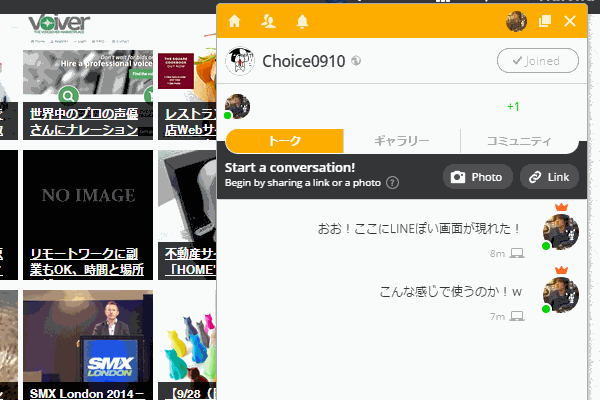Switch to the トーク tab
Viewport: 600px width, 400px height.
click(285, 141)
